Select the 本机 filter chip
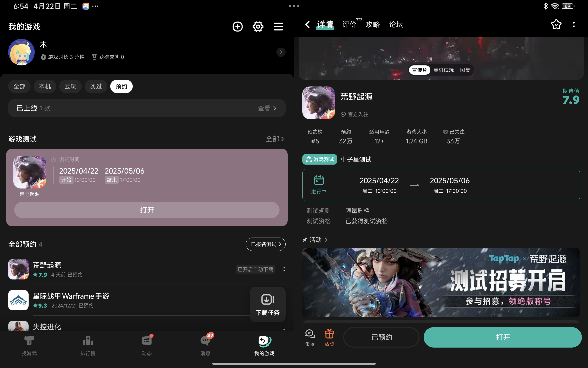This screenshot has width=588, height=368. pos(45,86)
